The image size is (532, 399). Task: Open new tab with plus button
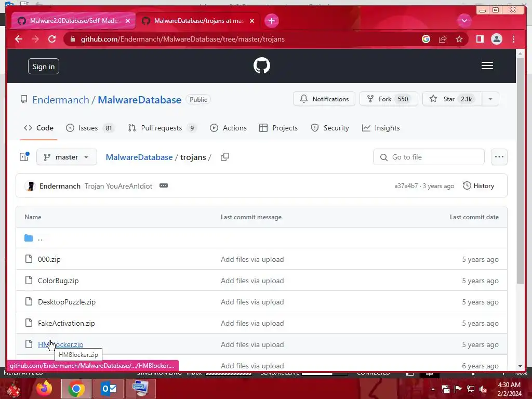(x=271, y=21)
